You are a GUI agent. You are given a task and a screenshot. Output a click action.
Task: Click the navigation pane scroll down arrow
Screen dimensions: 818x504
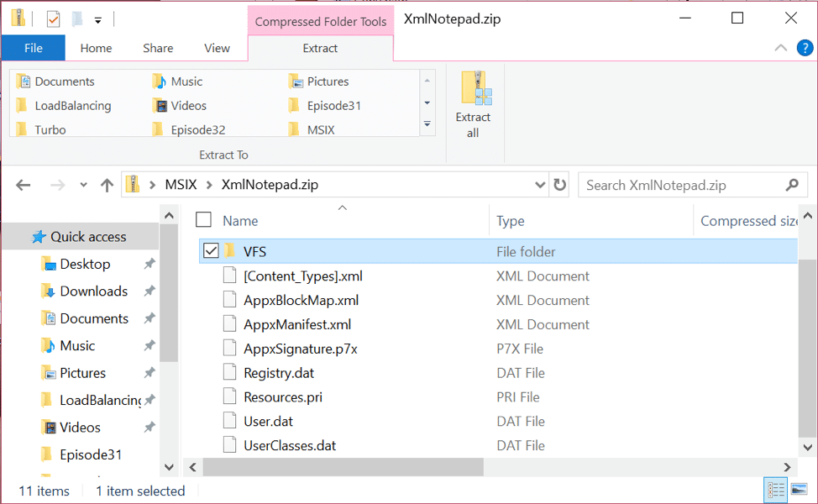(x=169, y=467)
